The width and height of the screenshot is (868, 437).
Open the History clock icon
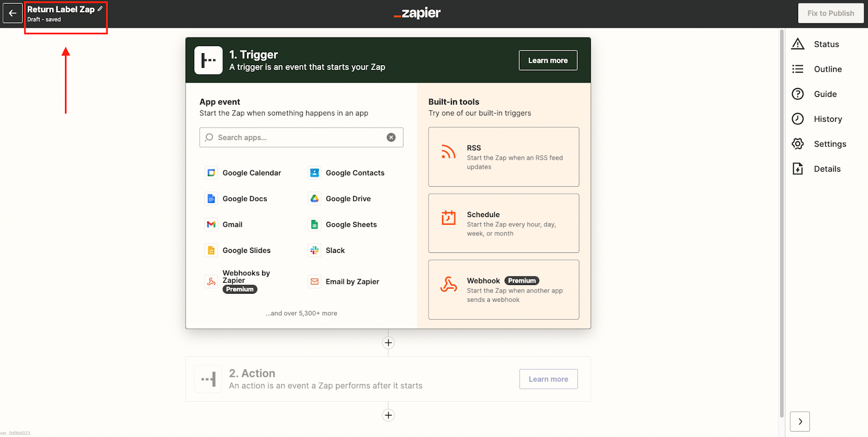pos(797,119)
